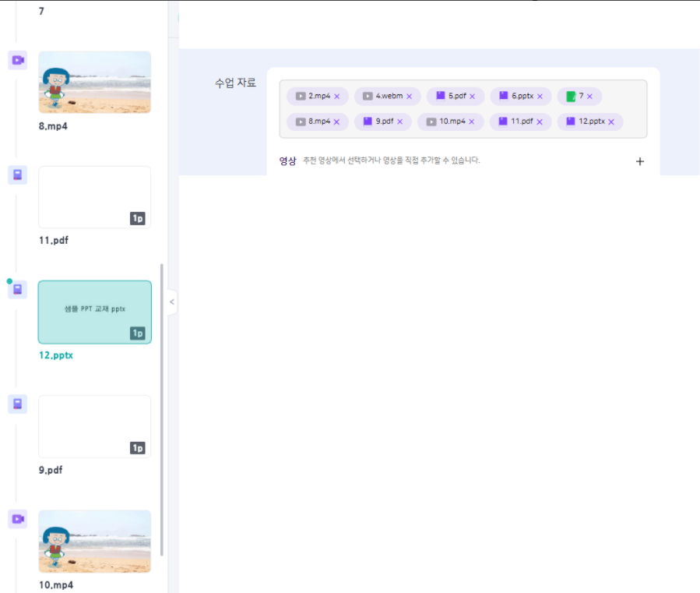Remove 6.pptx from the materials list
This screenshot has width=700, height=593.
coord(540,97)
